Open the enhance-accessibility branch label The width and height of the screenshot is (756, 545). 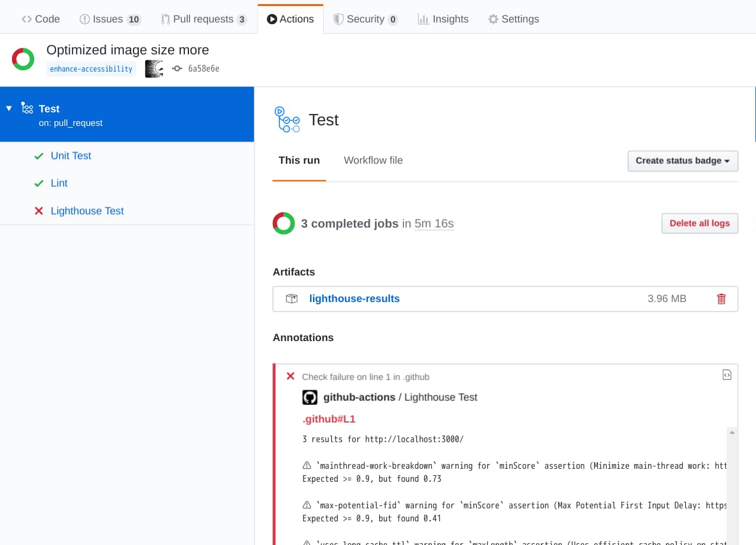click(x=91, y=68)
